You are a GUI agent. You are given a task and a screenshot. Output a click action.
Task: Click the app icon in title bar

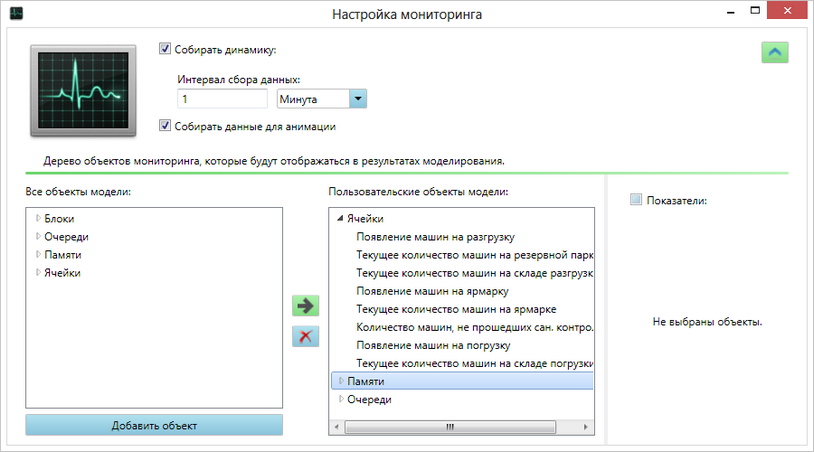[16, 12]
